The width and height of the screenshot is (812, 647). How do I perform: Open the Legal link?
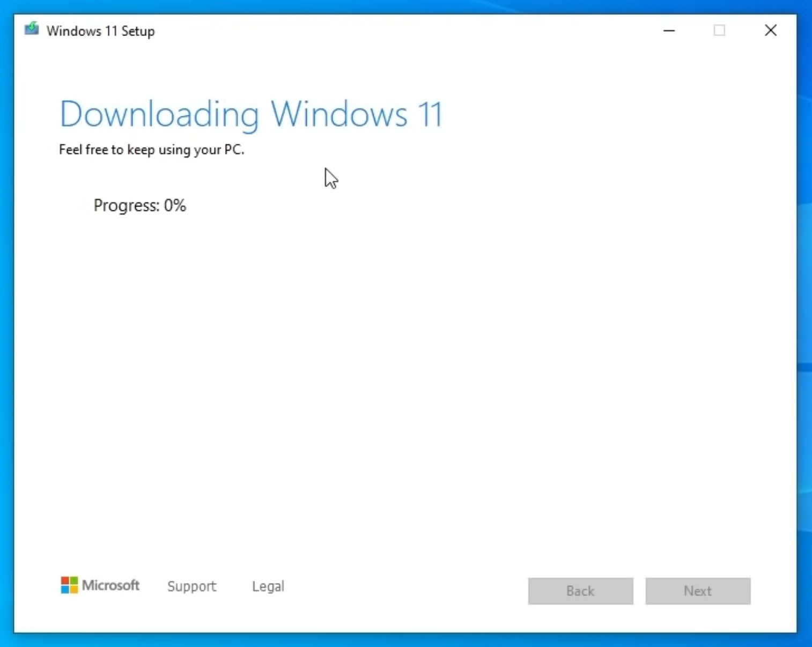tap(268, 586)
